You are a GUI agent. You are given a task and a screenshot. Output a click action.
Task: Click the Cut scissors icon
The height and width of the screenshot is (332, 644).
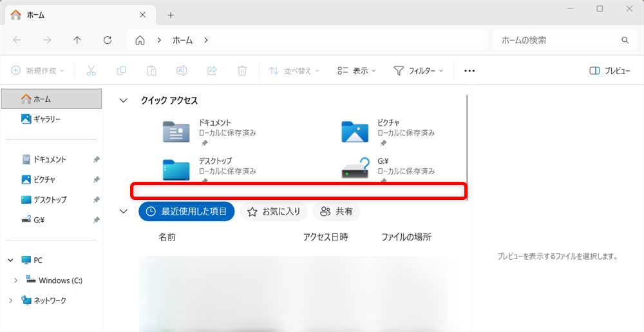pos(91,71)
